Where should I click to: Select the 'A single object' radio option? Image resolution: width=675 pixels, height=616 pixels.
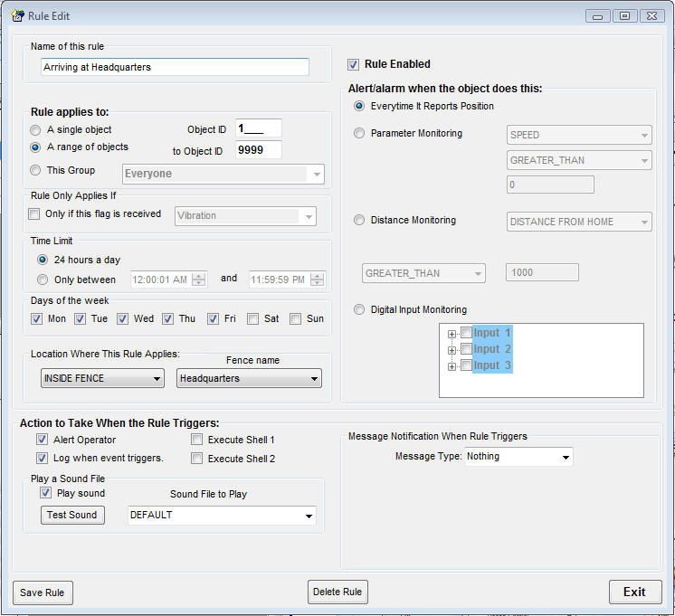pyautogui.click(x=35, y=130)
